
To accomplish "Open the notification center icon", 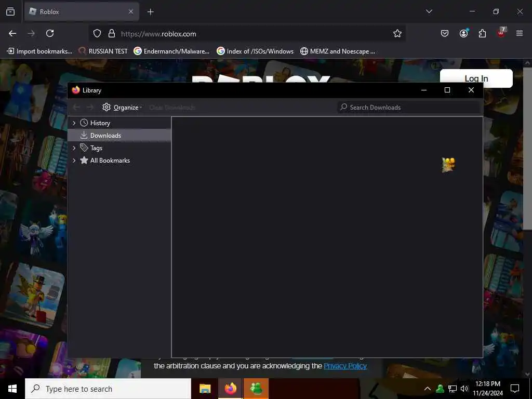I will [x=515, y=389].
